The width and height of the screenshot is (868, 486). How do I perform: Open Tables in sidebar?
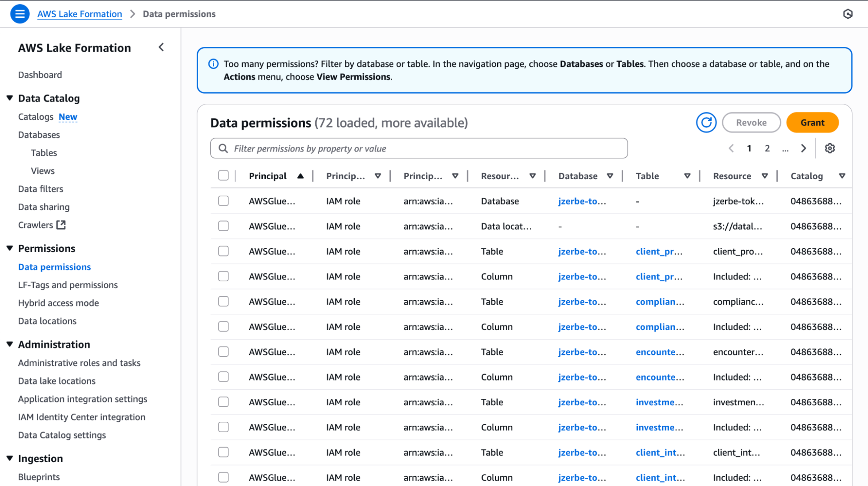tap(44, 153)
